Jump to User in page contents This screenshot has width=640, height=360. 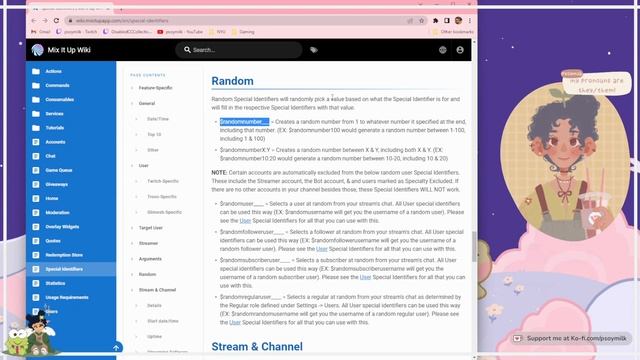(144, 165)
